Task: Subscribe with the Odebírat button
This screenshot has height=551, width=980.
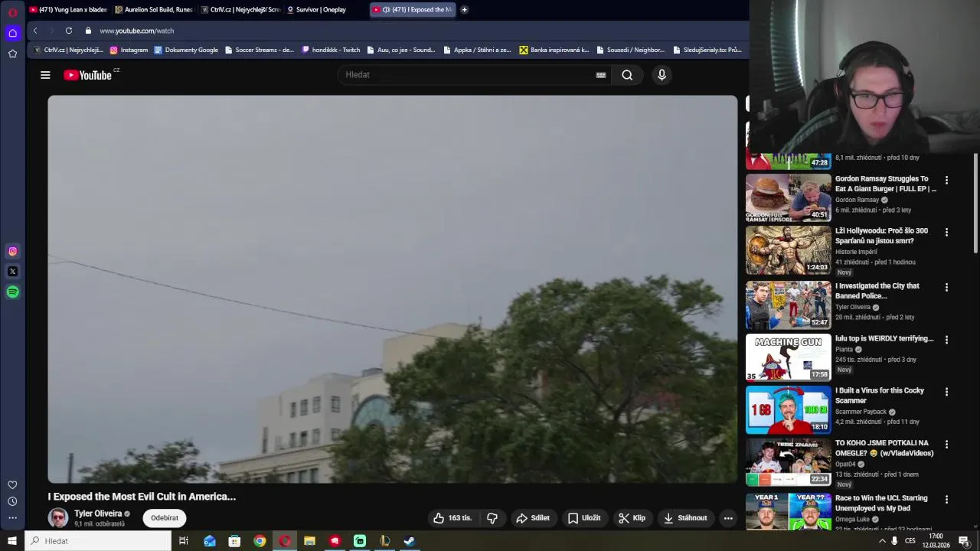Action: pos(165,518)
